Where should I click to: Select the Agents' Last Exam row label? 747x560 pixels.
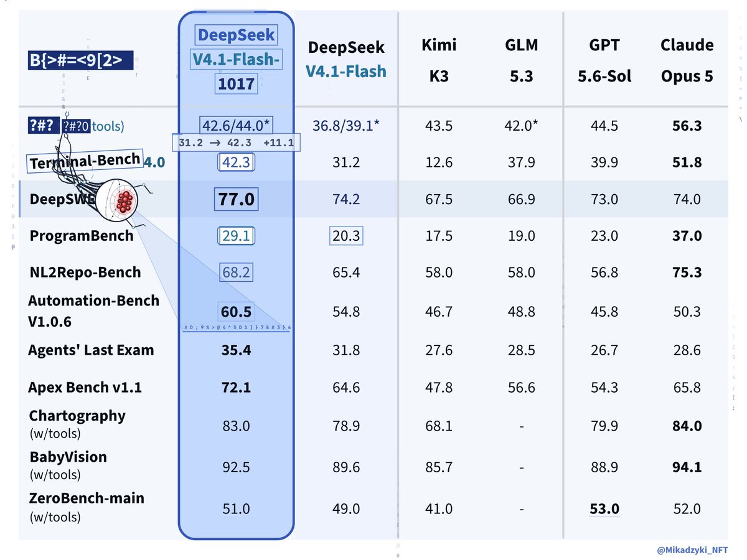pos(91,350)
